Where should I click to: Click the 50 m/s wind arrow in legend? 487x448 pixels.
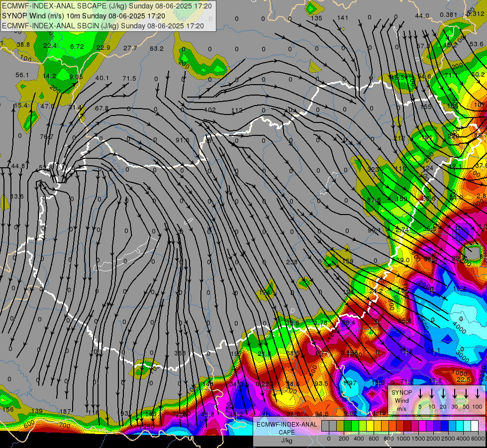pos(466,394)
